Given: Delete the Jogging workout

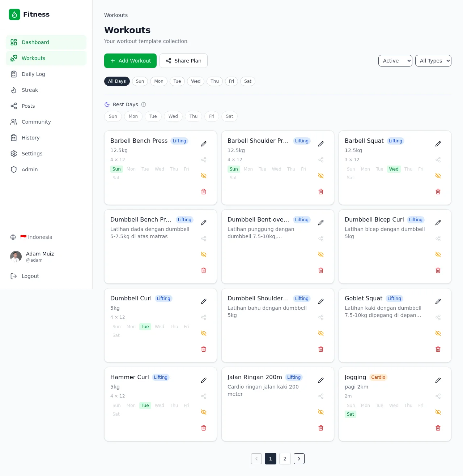Looking at the screenshot, I should 438,428.
